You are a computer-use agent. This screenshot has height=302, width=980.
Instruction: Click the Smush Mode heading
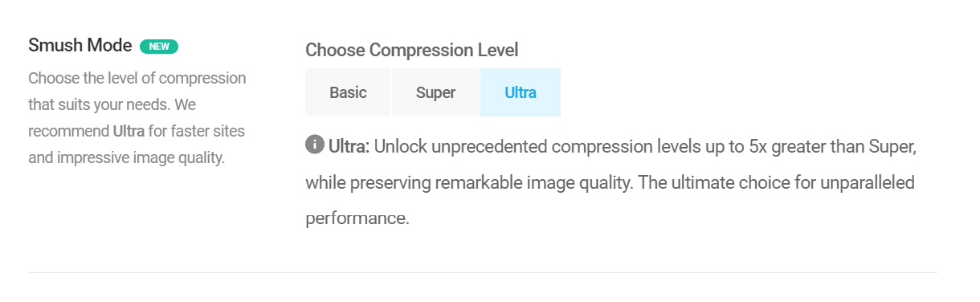click(80, 46)
